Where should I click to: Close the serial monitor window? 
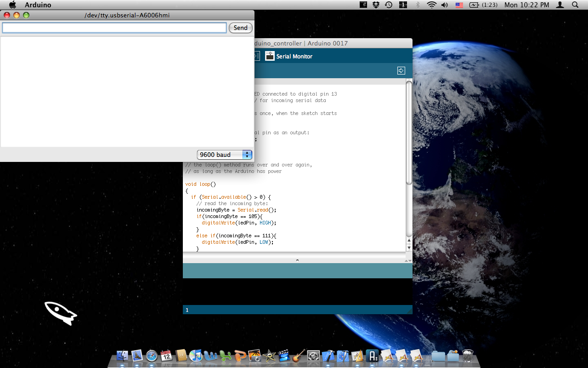pos(7,15)
